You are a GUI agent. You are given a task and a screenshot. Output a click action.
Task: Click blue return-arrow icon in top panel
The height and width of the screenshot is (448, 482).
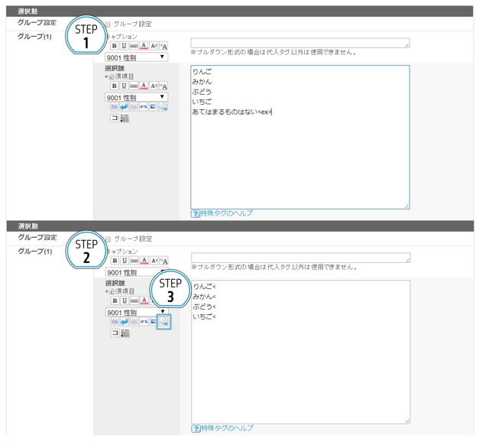(x=125, y=108)
